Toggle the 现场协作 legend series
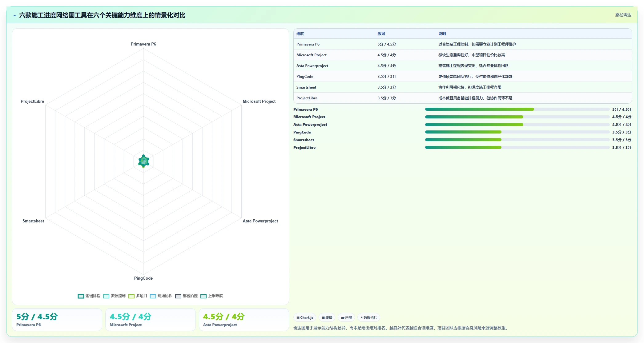 coord(161,296)
